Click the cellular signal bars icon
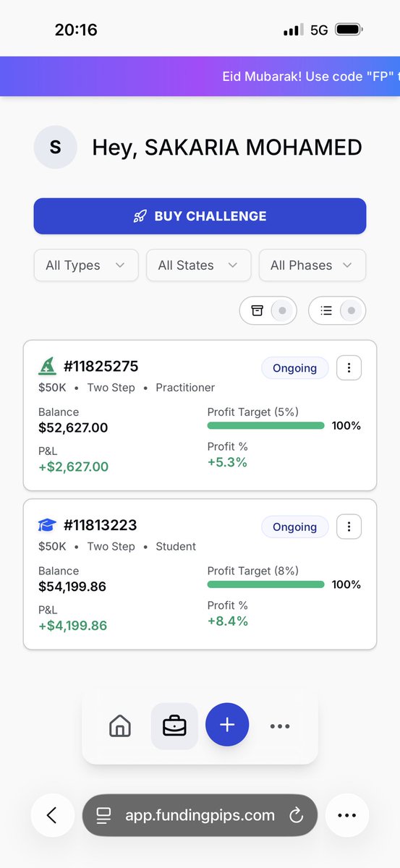The height and width of the screenshot is (868, 400). (293, 30)
